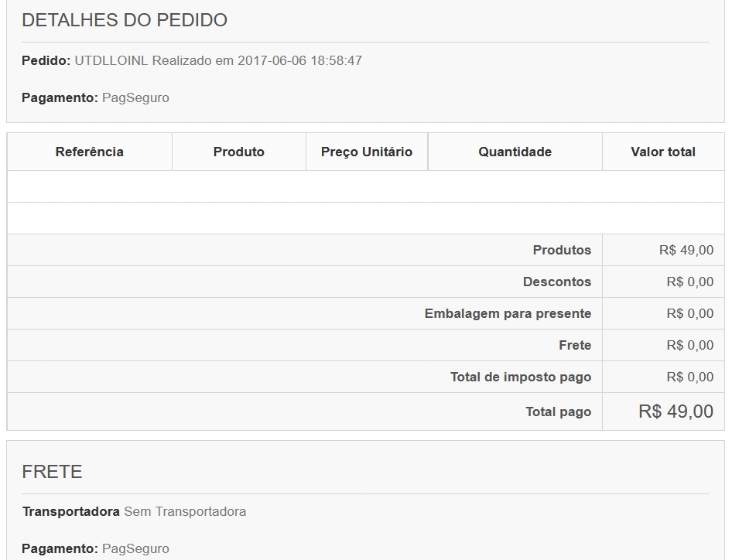Viewport: 732px width, 560px height.
Task: Click the Valor total column header
Action: [x=663, y=152]
